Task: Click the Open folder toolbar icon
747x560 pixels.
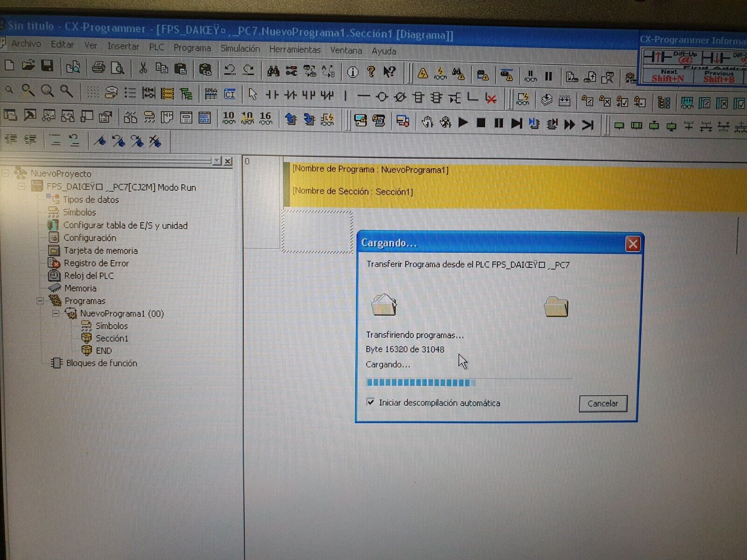Action: [28, 66]
